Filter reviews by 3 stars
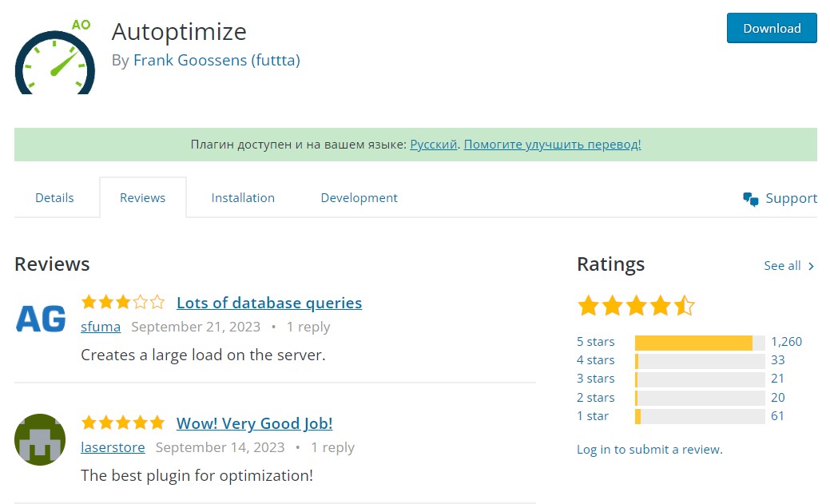Viewport: 830px width, 504px height. coord(595,379)
